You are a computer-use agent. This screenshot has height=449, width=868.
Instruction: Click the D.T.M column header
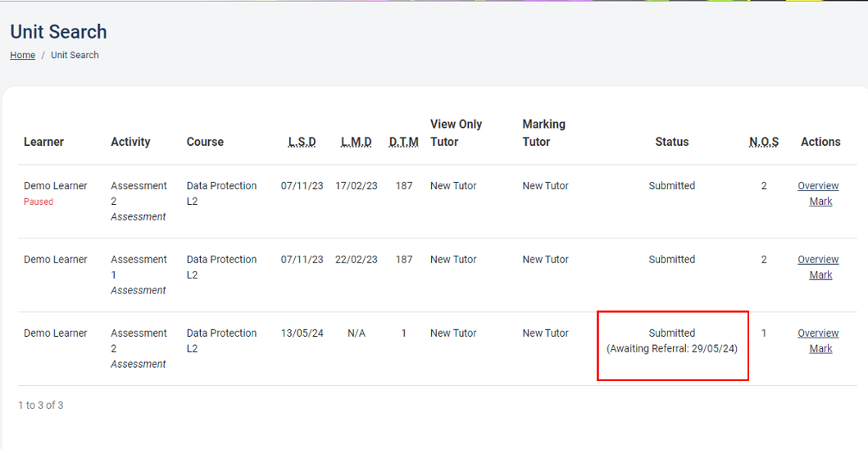tap(403, 142)
